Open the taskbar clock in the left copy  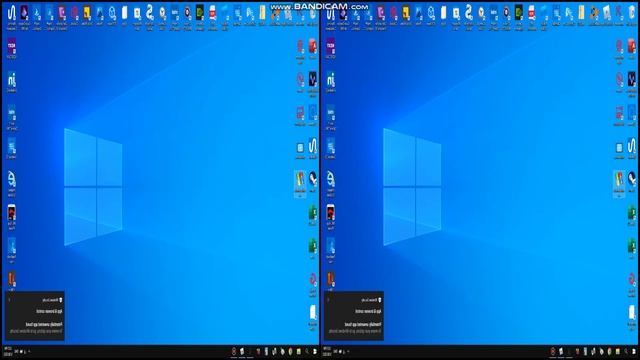[7, 351]
